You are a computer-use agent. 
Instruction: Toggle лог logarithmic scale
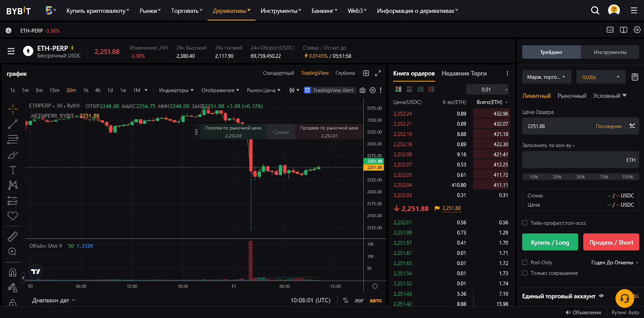[359, 300]
